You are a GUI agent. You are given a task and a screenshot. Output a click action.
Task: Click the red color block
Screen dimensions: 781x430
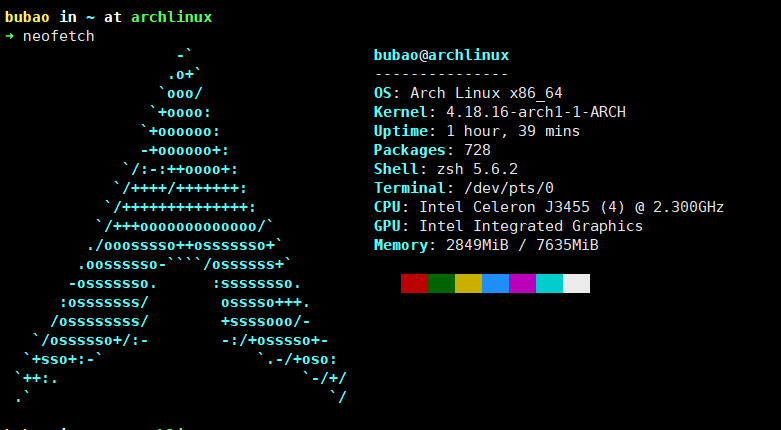click(x=414, y=284)
